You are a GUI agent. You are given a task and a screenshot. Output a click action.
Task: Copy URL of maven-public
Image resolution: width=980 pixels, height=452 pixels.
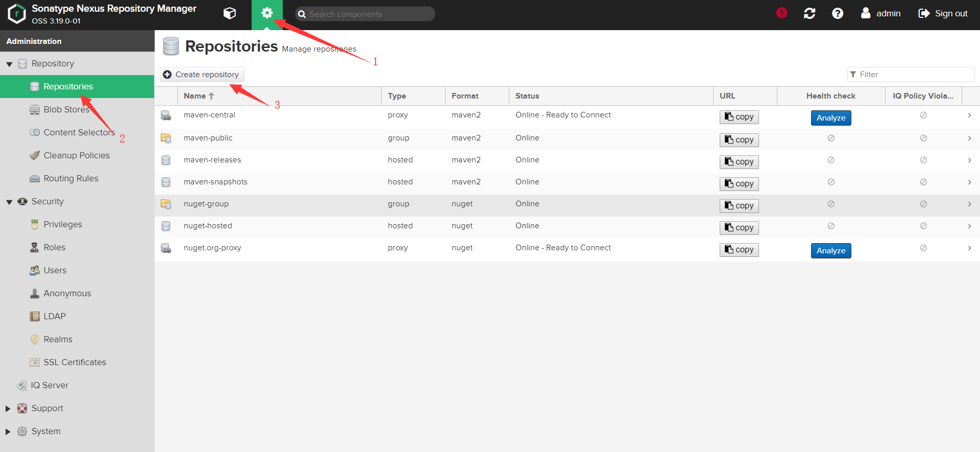point(739,140)
